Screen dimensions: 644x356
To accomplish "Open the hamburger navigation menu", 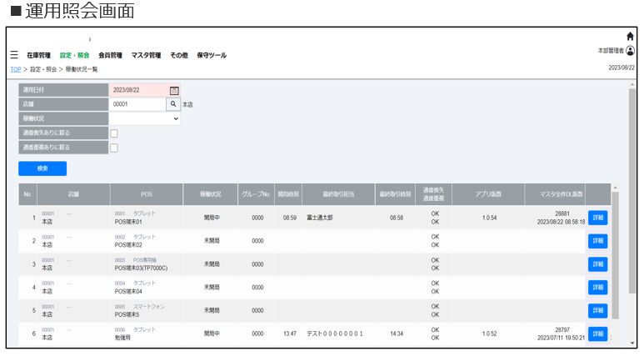I will 14,55.
